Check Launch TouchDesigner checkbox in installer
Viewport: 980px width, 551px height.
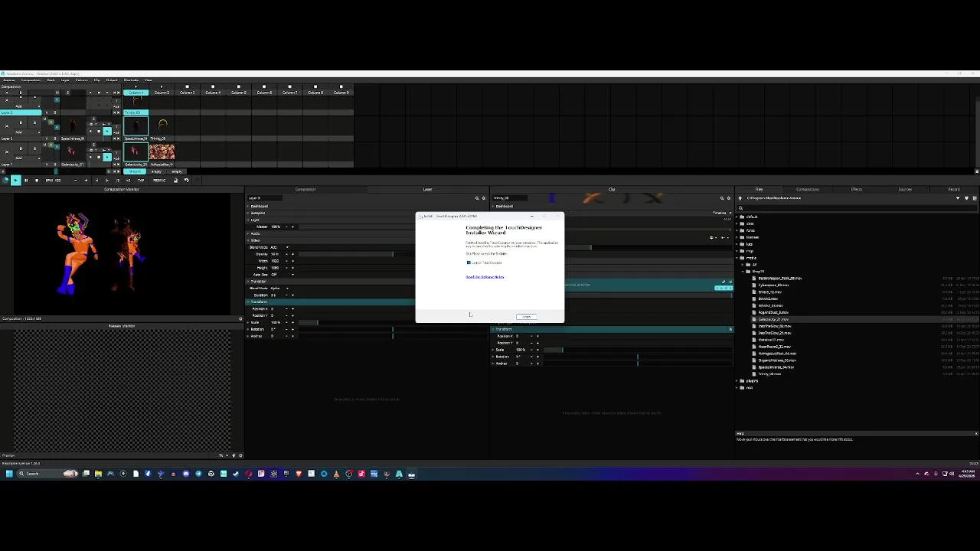[x=469, y=262]
